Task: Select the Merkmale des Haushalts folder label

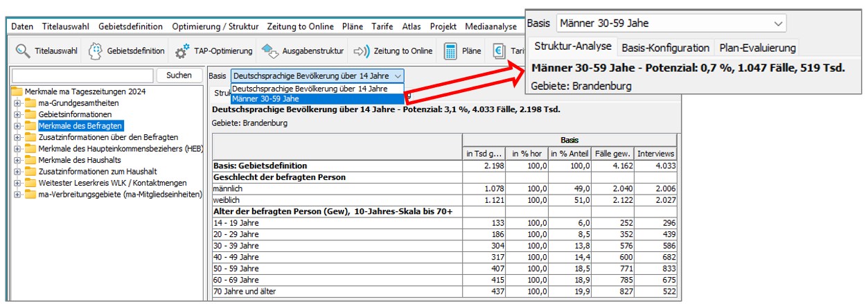Action: 80,160
